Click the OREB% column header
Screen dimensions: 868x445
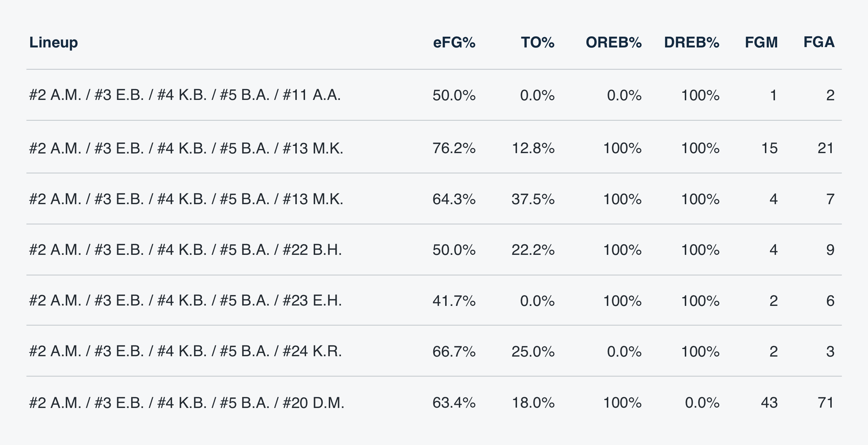click(613, 42)
